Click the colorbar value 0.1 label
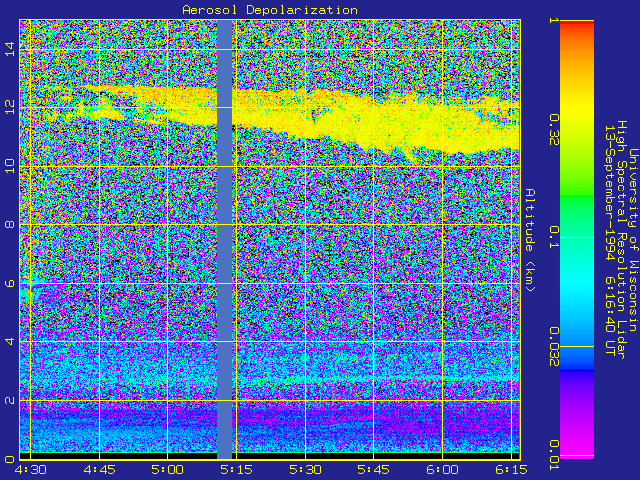This screenshot has height=480, width=640. point(553,237)
